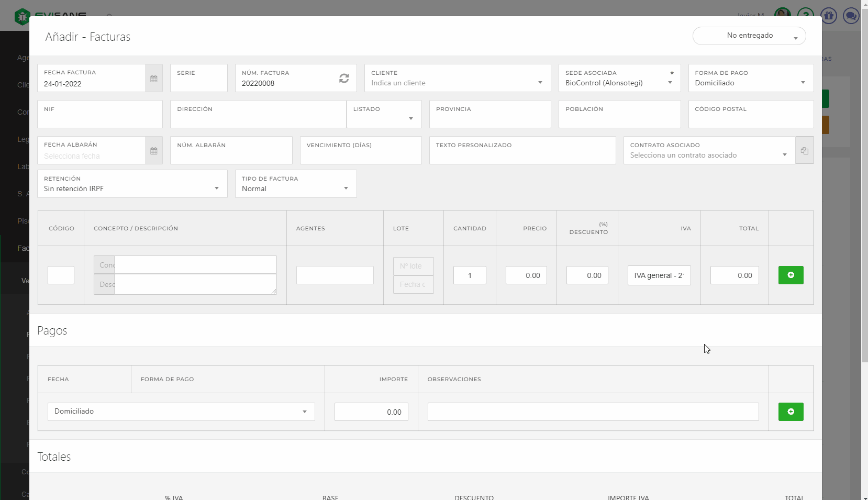
Task: Add payment row with green plus button
Action: tap(791, 412)
